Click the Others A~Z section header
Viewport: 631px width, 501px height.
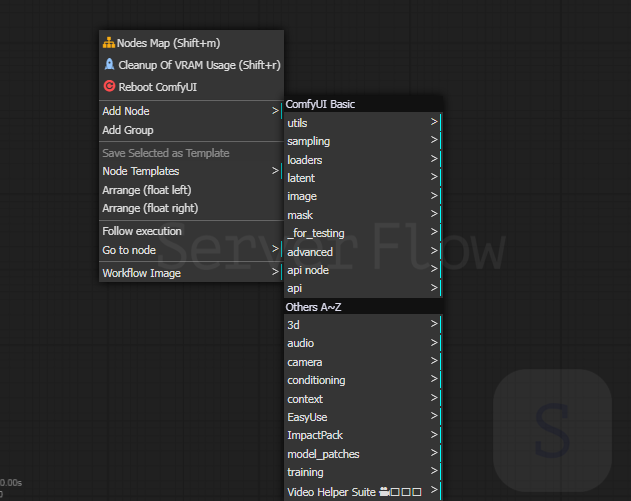[363, 307]
